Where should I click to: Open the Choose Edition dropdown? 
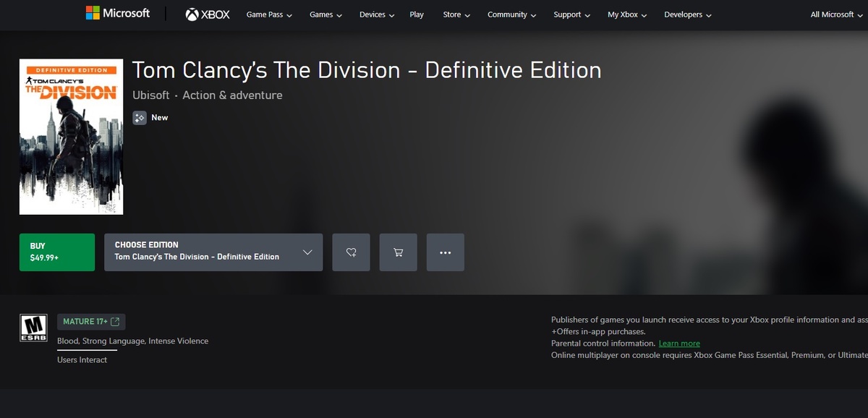coord(213,252)
